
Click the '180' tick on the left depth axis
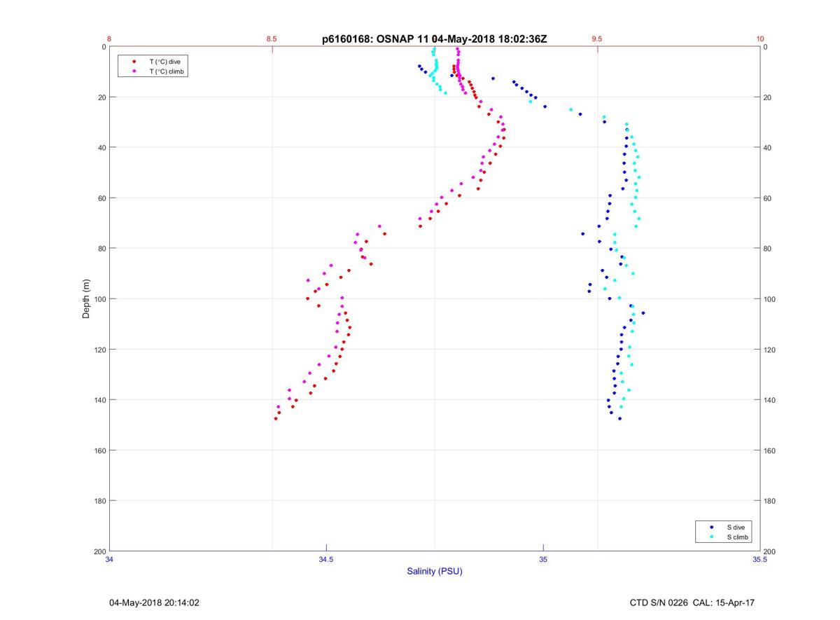99,501
